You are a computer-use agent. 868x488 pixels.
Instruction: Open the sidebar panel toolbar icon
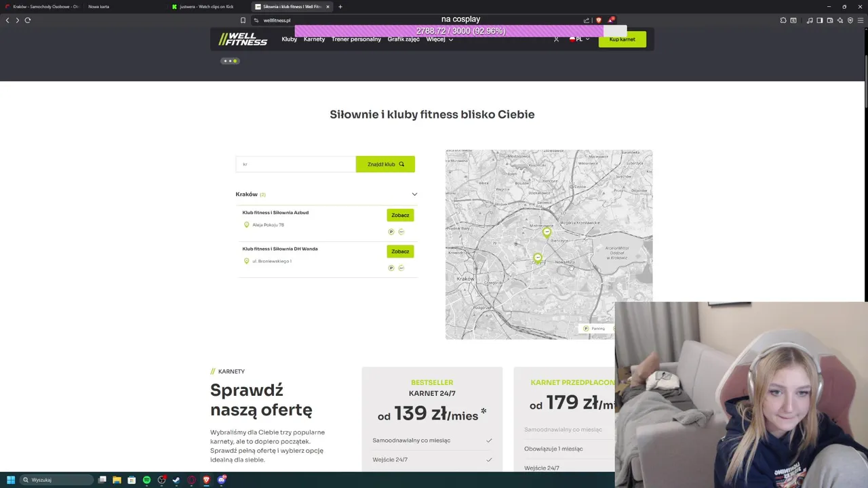(819, 20)
